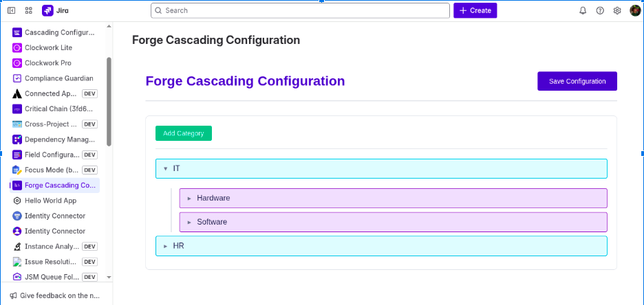Image resolution: width=644 pixels, height=305 pixels.
Task: Click the Search input field
Action: tap(300, 11)
